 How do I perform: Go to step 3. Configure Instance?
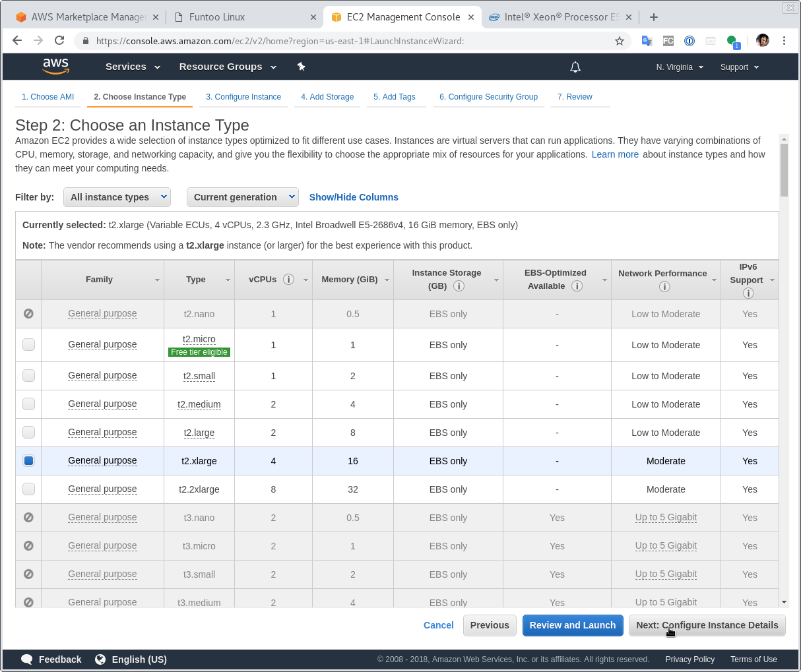click(x=243, y=97)
